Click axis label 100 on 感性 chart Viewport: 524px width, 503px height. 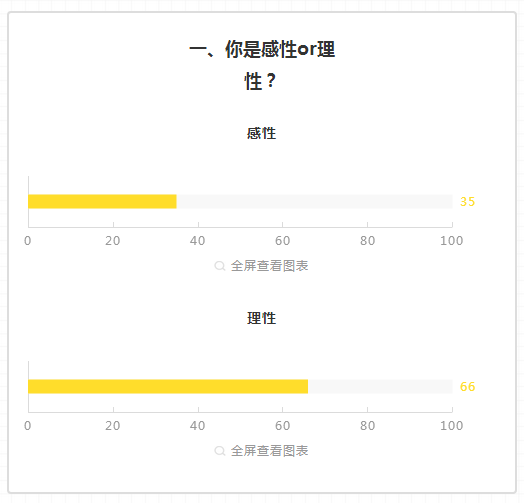(x=451, y=241)
